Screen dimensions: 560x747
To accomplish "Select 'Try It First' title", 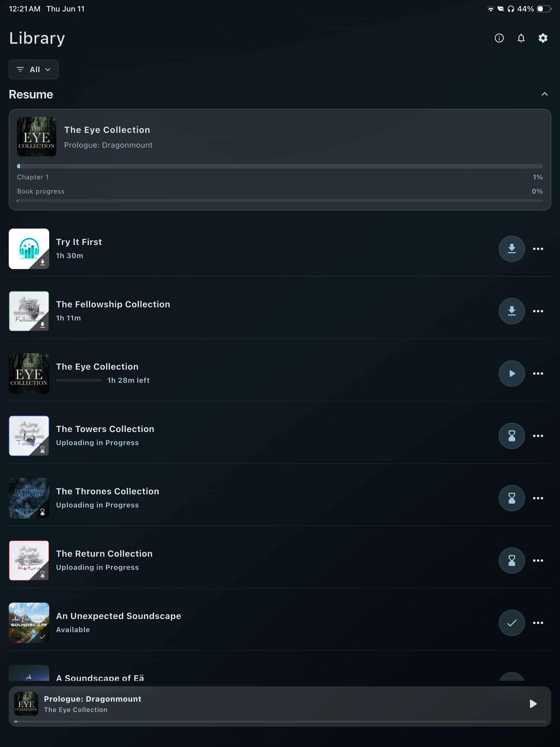I will pos(79,242).
